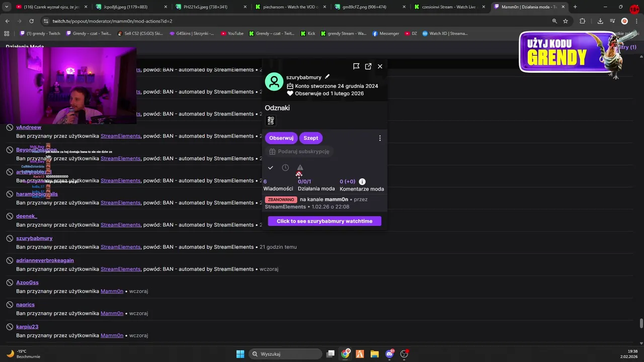Viewport: 644px width, 362px height.
Task: Click the page vertical scrollbar thumb
Action: [641, 323]
